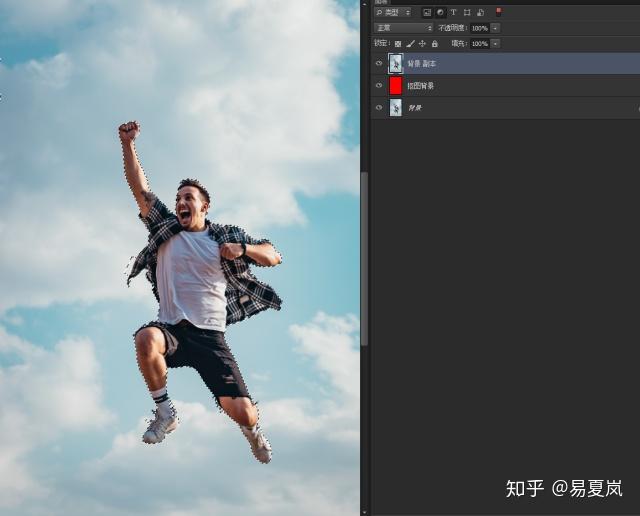Select the italic 背景 layer name

click(x=415, y=108)
